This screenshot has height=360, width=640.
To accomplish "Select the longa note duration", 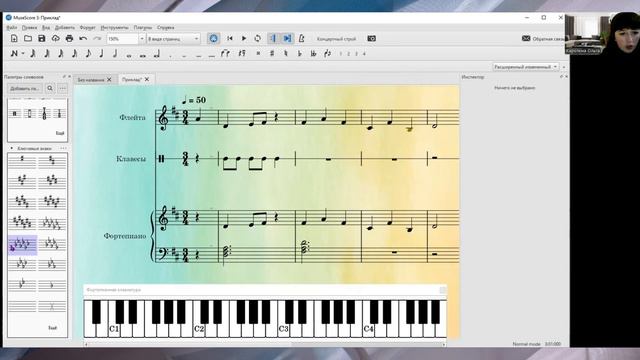I will point(157,53).
